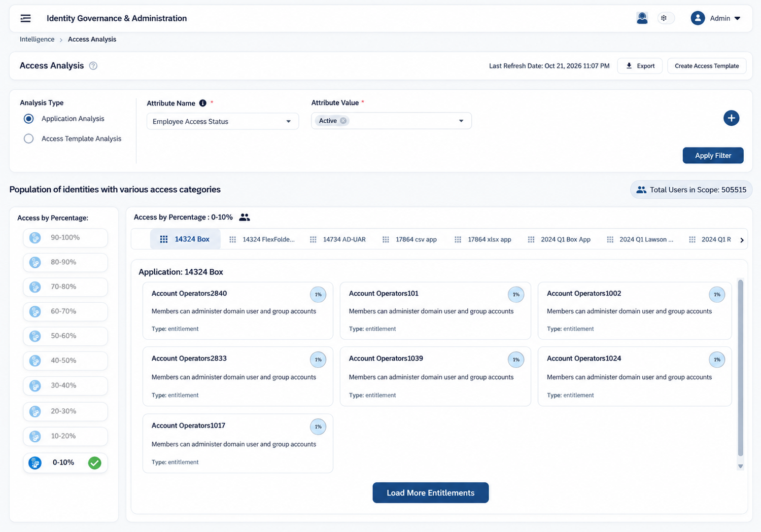Click the selected 0-10% range option
Image resolution: width=761 pixels, height=532 pixels.
coord(65,463)
